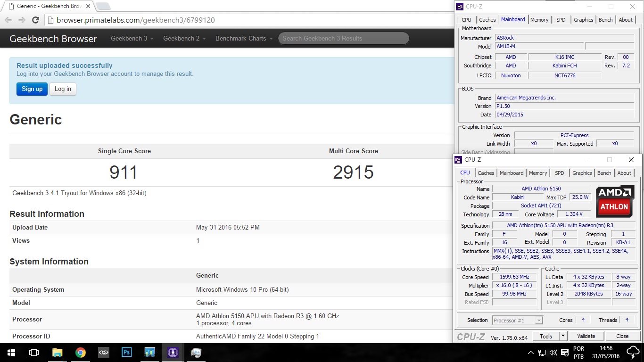Reload the Geekbench page
The width and height of the screenshot is (644, 362).
click(x=35, y=20)
